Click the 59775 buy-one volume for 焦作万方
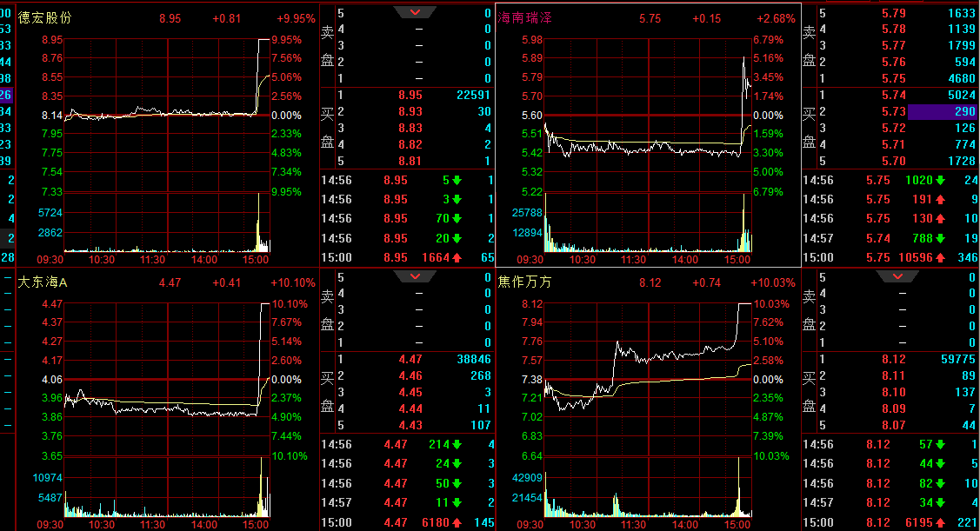 click(958, 359)
